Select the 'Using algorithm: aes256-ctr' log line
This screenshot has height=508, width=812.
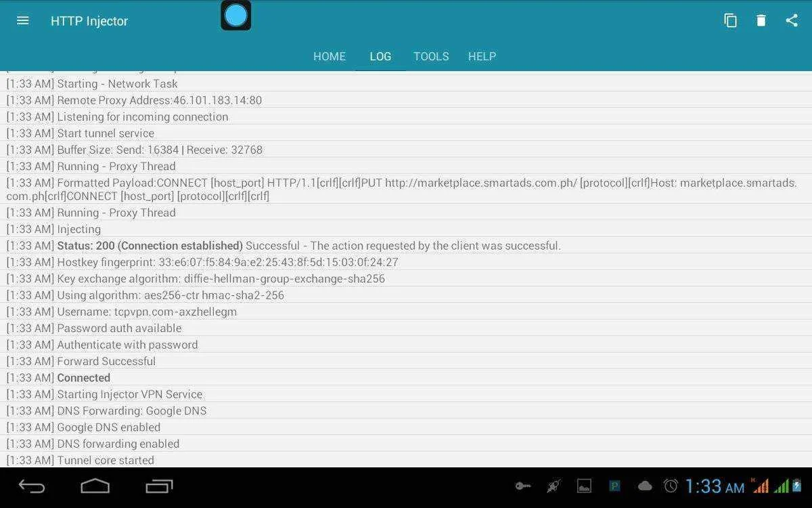[406, 295]
